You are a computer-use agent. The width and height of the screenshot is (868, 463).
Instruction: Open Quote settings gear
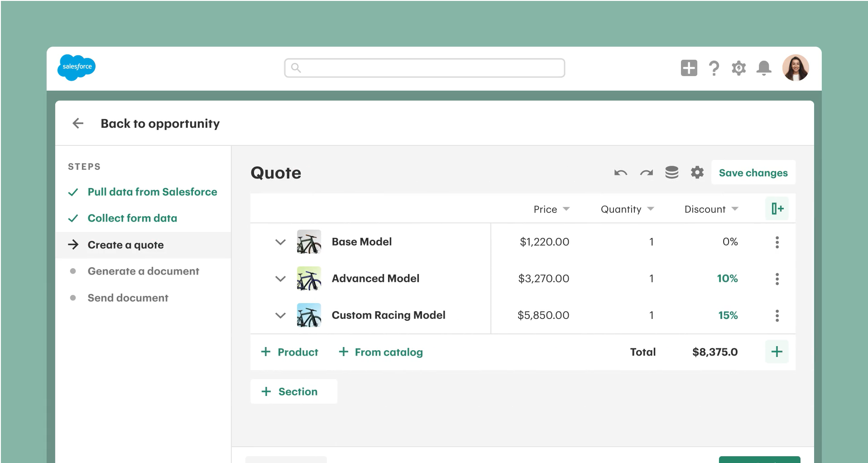[697, 172]
